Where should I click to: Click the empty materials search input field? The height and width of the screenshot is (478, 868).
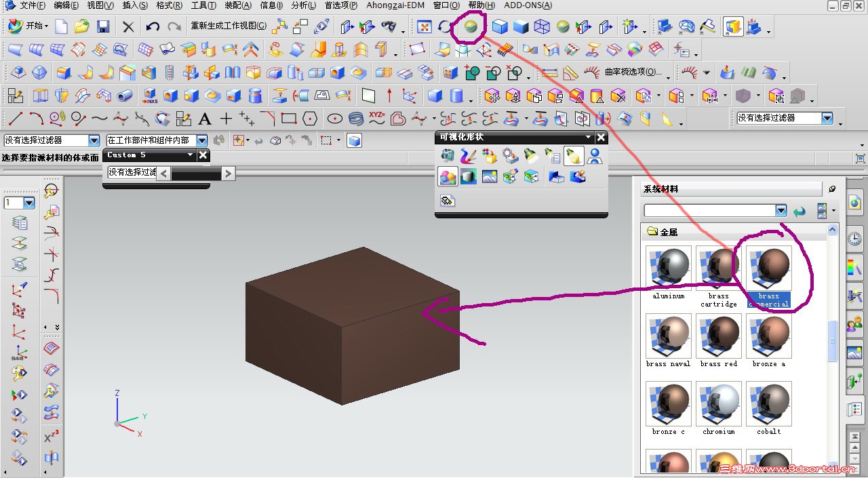(x=709, y=211)
